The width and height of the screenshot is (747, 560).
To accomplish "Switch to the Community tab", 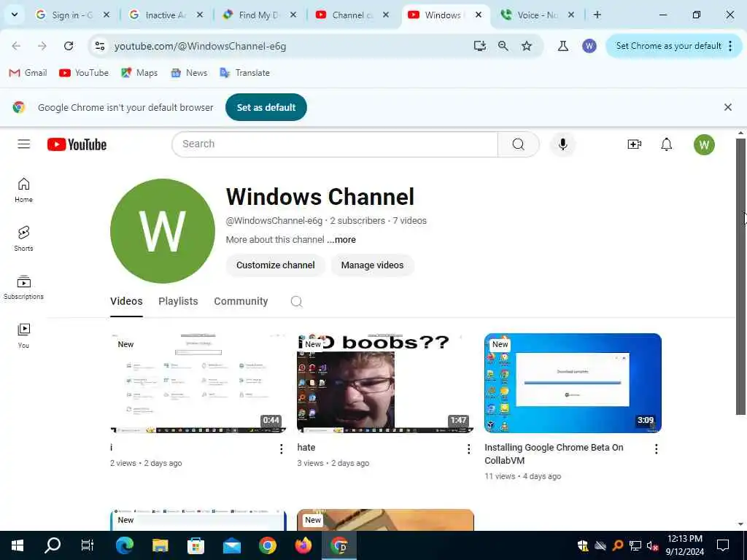I will tap(241, 301).
